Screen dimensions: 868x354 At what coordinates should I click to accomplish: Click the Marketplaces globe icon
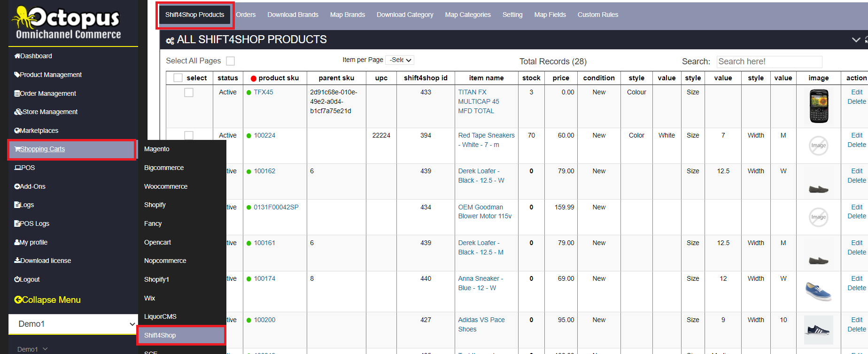[x=17, y=131]
